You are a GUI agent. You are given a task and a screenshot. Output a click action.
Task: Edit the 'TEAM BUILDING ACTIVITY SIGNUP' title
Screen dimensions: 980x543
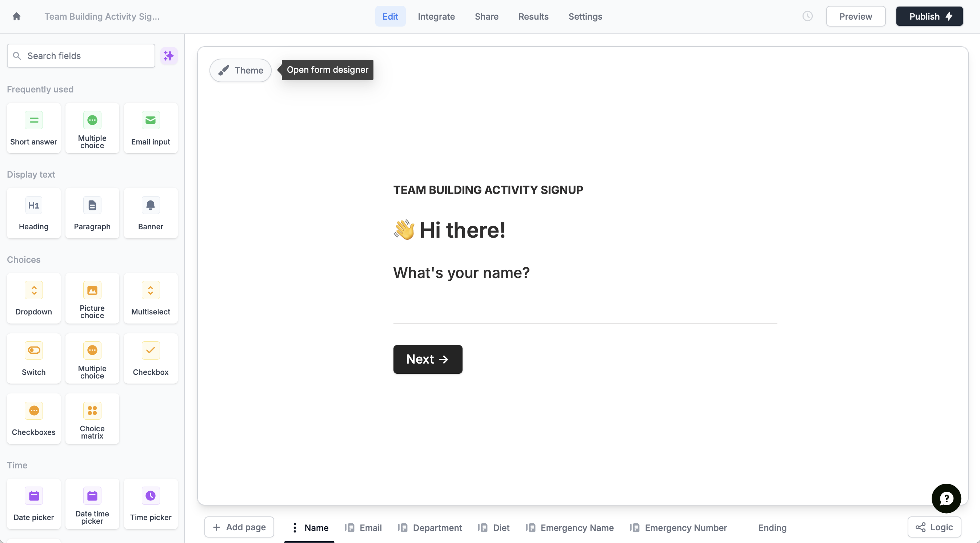click(488, 190)
